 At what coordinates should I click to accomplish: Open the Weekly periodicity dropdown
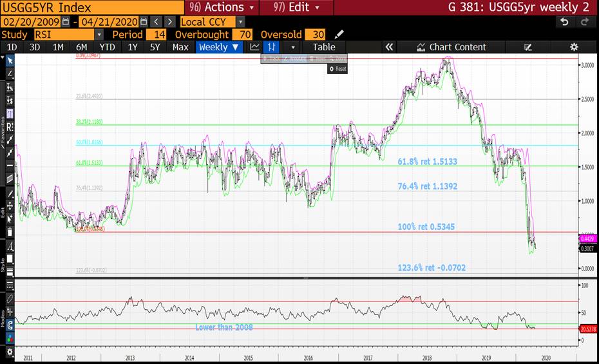219,47
